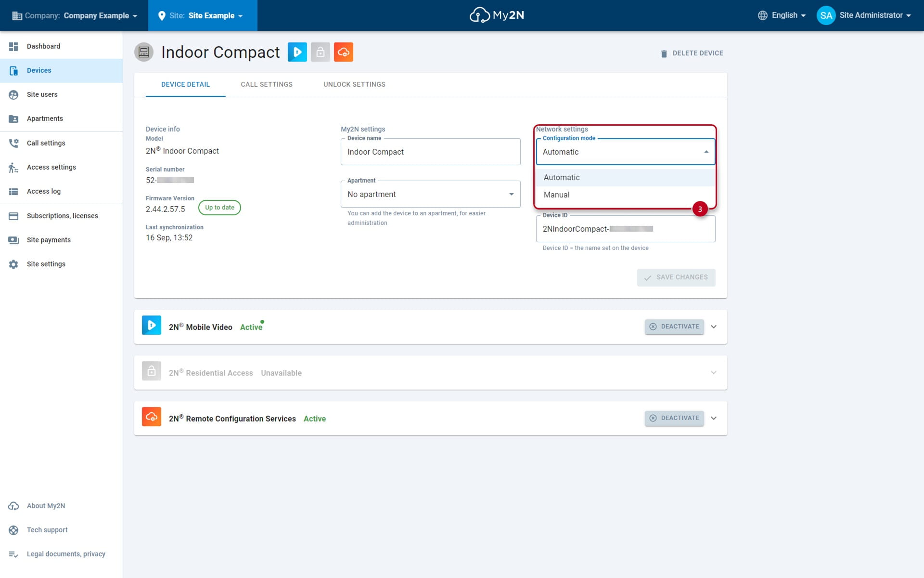The width and height of the screenshot is (924, 578).
Task: Click the Devices icon in sidebar
Action: [x=13, y=70]
